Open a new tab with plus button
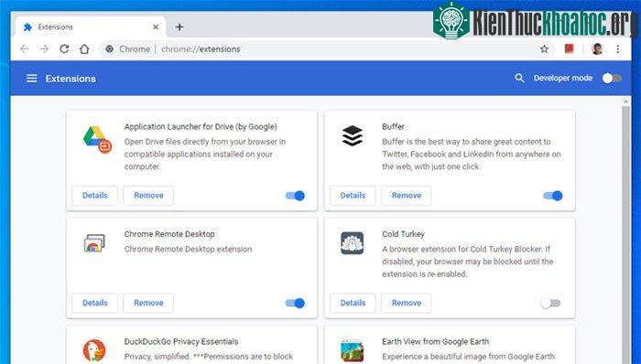The height and width of the screenshot is (364, 641). (179, 27)
